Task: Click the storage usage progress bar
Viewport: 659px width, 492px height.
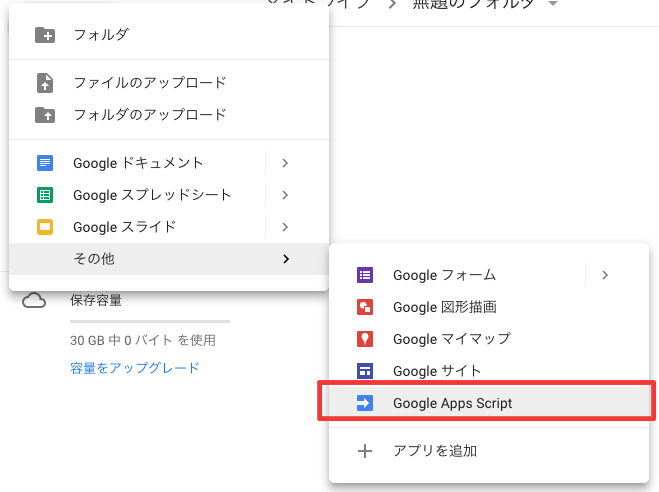Action: (x=150, y=321)
